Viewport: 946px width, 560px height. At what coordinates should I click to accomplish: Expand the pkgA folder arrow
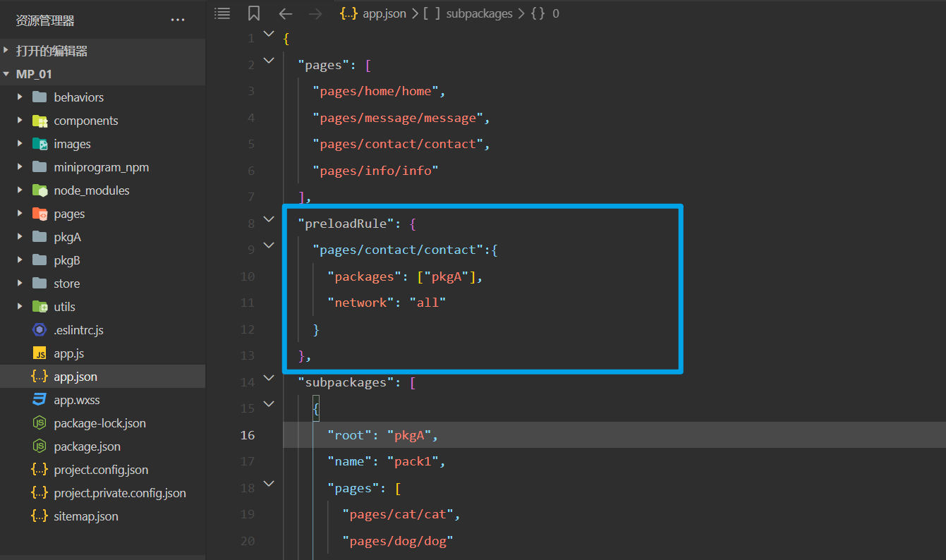(x=20, y=237)
